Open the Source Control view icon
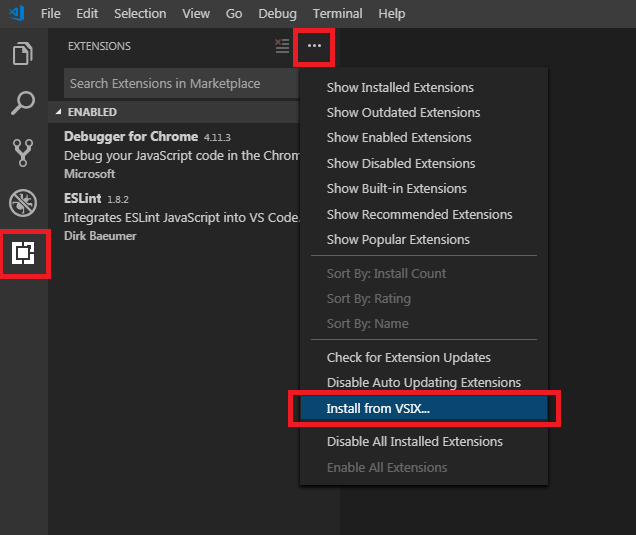This screenshot has height=535, width=636. coord(22,152)
